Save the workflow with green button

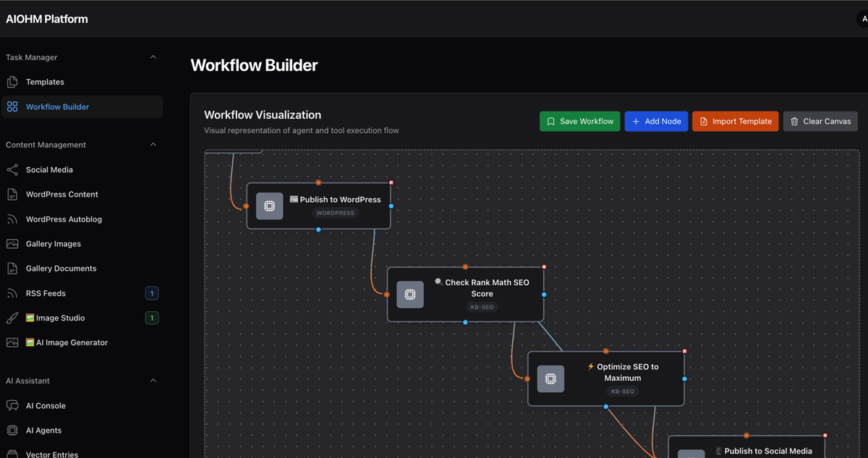coord(580,122)
